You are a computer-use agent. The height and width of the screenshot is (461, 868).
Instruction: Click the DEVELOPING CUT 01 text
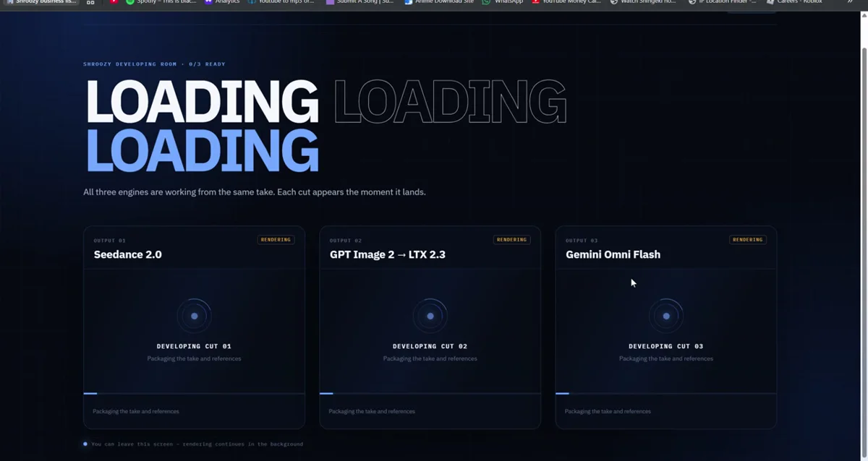pos(194,346)
